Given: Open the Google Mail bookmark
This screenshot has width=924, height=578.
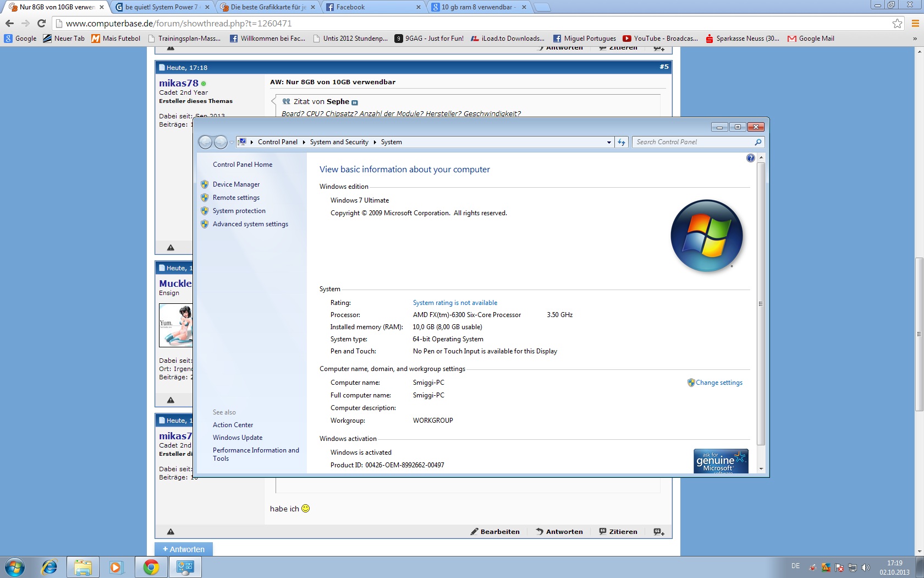Looking at the screenshot, I should click(x=811, y=39).
